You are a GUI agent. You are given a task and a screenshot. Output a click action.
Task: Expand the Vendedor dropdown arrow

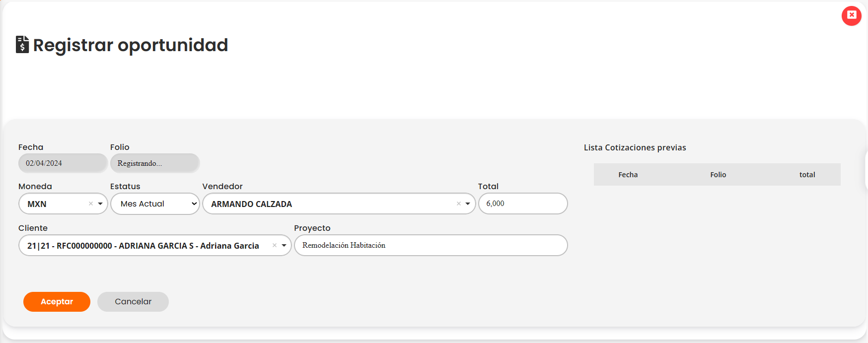[468, 204]
